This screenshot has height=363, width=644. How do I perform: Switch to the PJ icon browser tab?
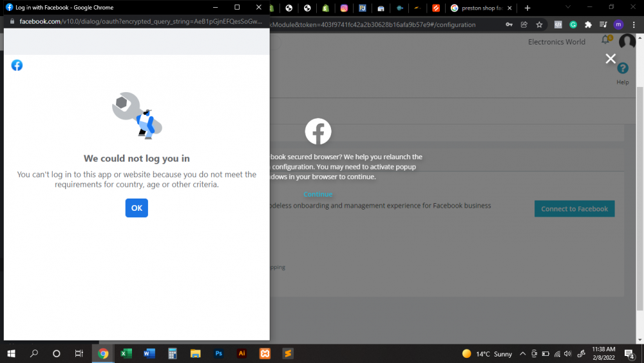pyautogui.click(x=362, y=8)
